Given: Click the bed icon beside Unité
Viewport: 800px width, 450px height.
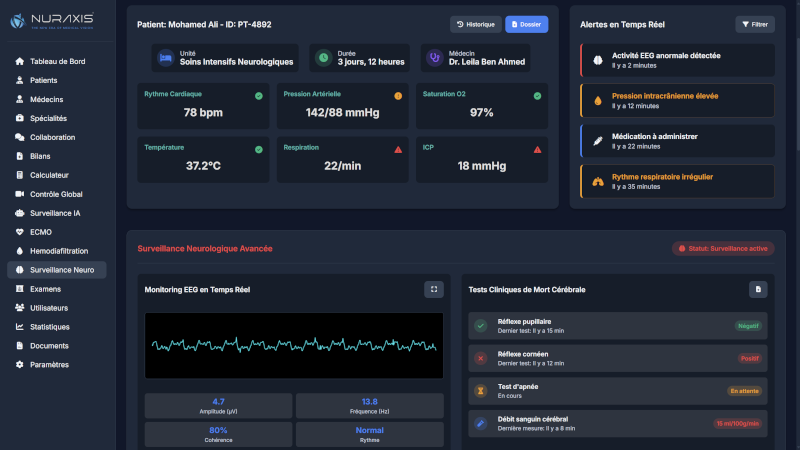Looking at the screenshot, I should pyautogui.click(x=165, y=58).
